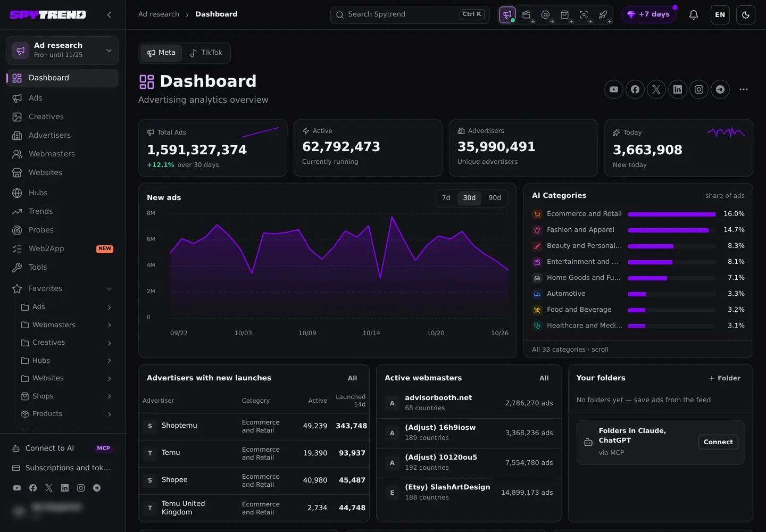This screenshot has height=532, width=766.
Task: Expand the Products favorites folder
Action: [109, 414]
